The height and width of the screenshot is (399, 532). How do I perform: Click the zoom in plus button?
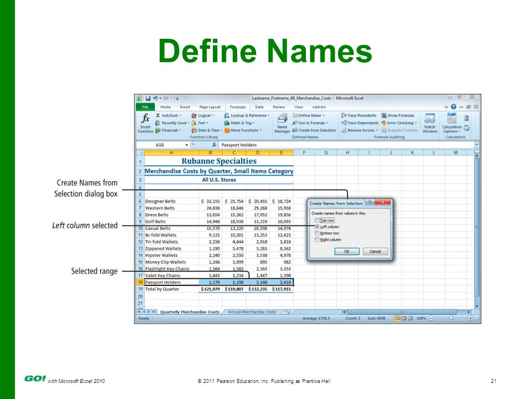[x=470, y=318]
